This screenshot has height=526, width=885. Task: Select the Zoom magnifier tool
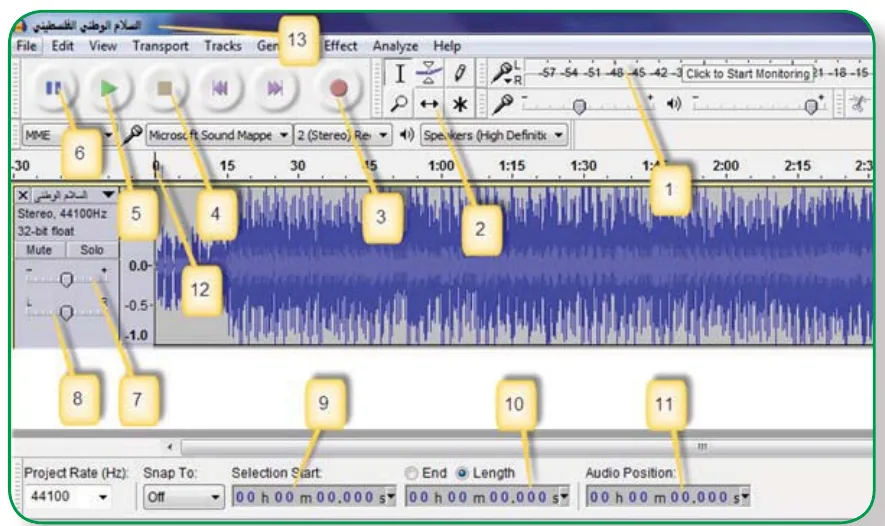tap(400, 104)
